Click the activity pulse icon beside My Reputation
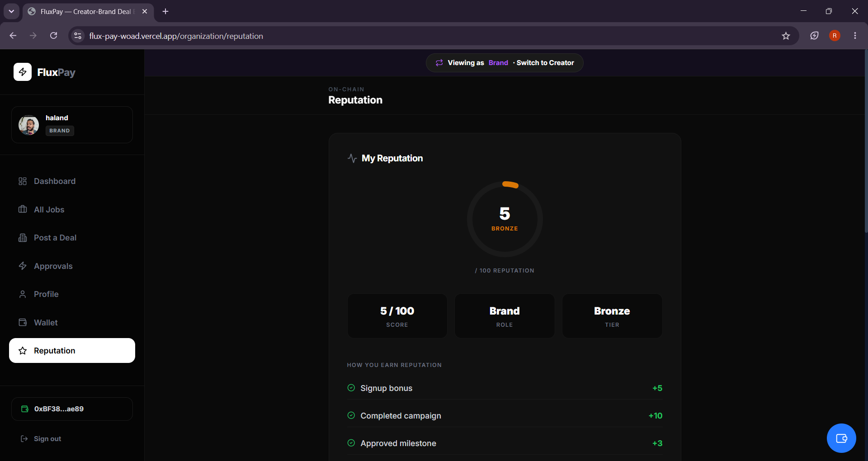868x461 pixels. 352,158
